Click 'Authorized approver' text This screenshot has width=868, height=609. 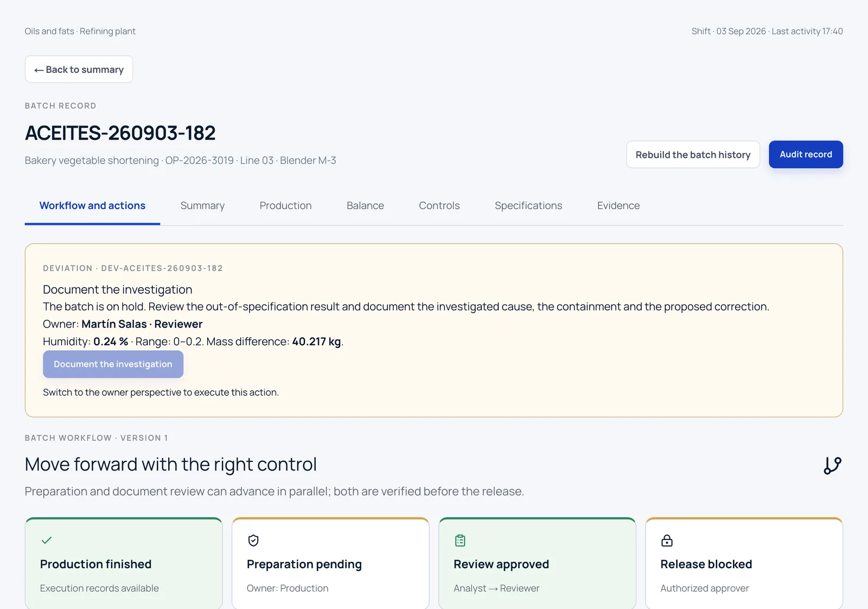point(704,588)
